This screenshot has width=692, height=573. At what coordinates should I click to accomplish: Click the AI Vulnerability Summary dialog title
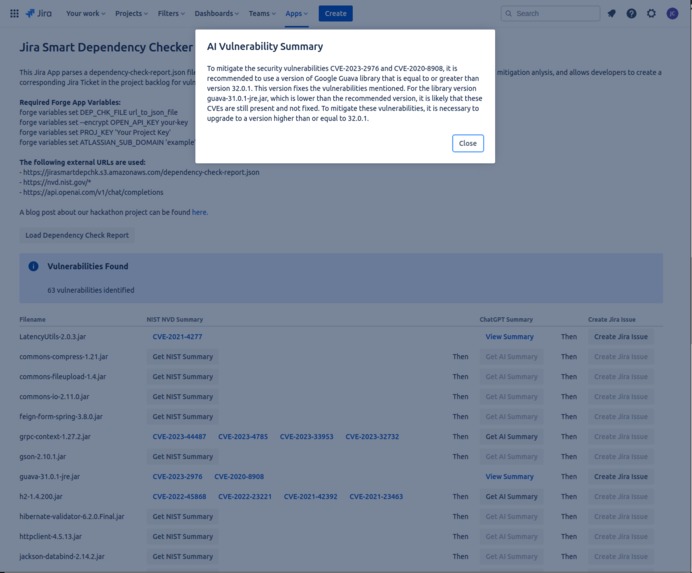265,46
